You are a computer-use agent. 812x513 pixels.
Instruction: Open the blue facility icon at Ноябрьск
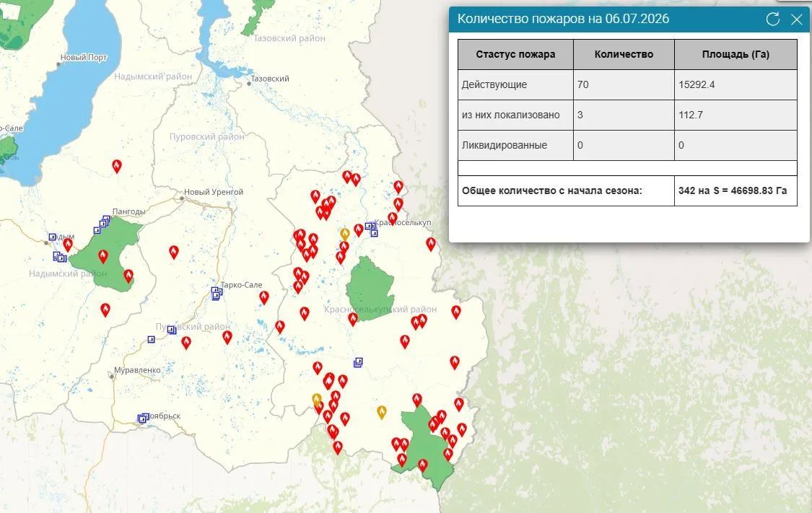(142, 418)
